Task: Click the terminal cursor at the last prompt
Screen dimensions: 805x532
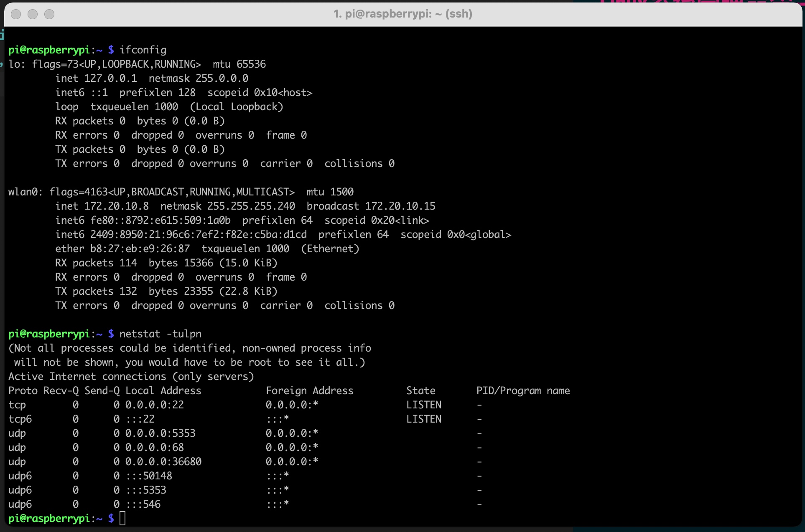Action: tap(122, 518)
